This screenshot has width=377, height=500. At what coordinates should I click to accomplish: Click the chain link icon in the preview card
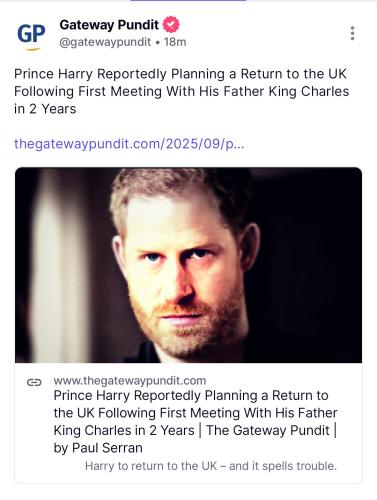(x=34, y=382)
